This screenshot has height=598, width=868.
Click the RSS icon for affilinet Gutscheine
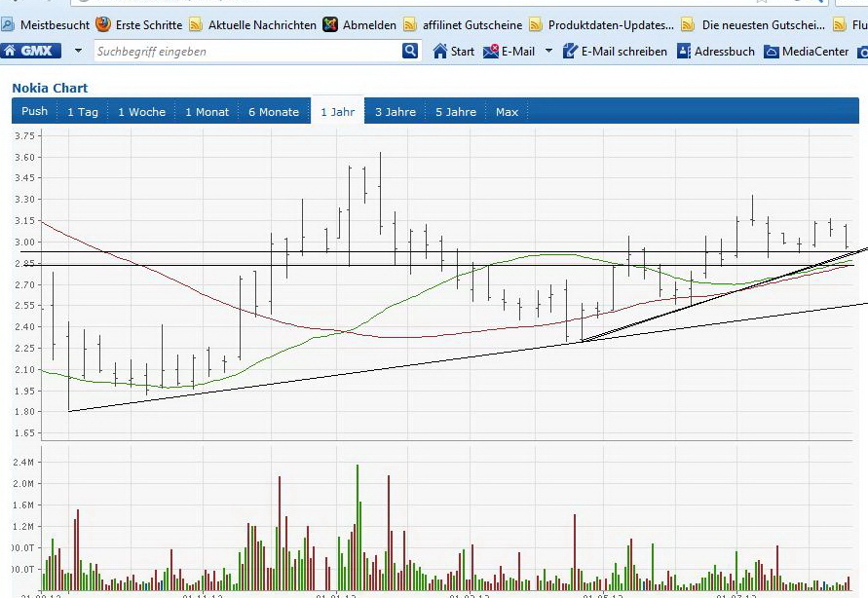click(410, 25)
